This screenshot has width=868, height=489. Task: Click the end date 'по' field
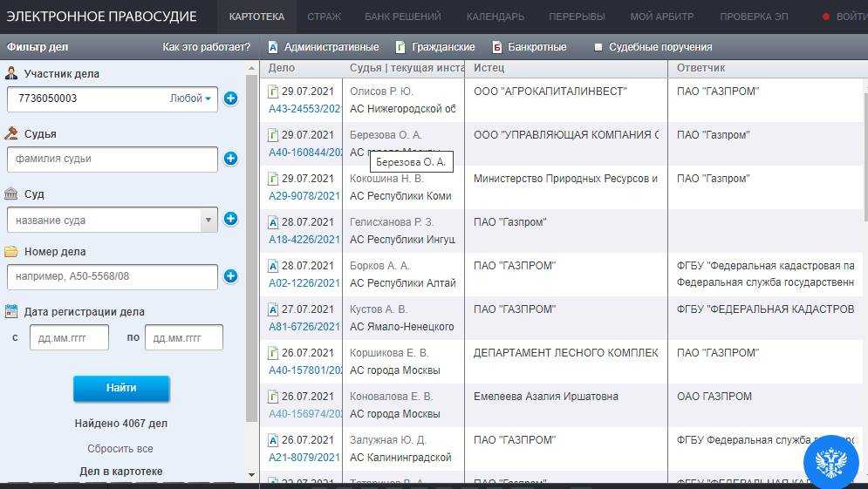click(184, 337)
